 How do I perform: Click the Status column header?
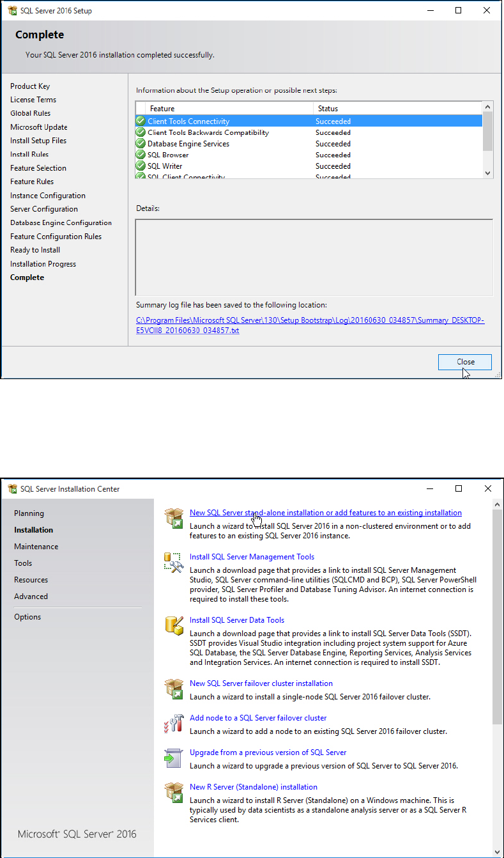[397, 109]
